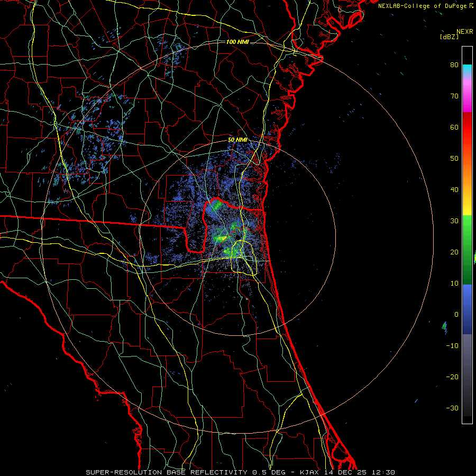
Task: Click the -30 value on dBZ scale
Action: [452, 408]
